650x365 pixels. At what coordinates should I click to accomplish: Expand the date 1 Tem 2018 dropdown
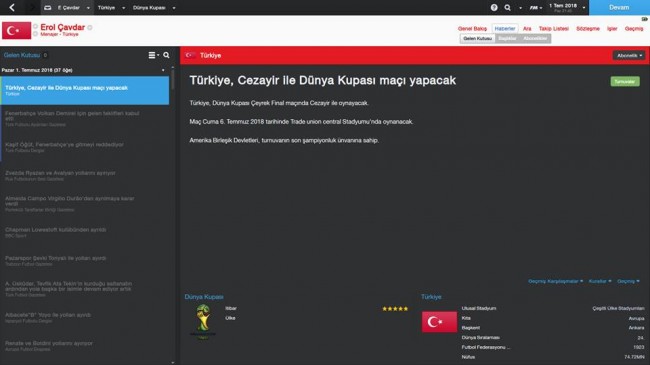point(584,7)
